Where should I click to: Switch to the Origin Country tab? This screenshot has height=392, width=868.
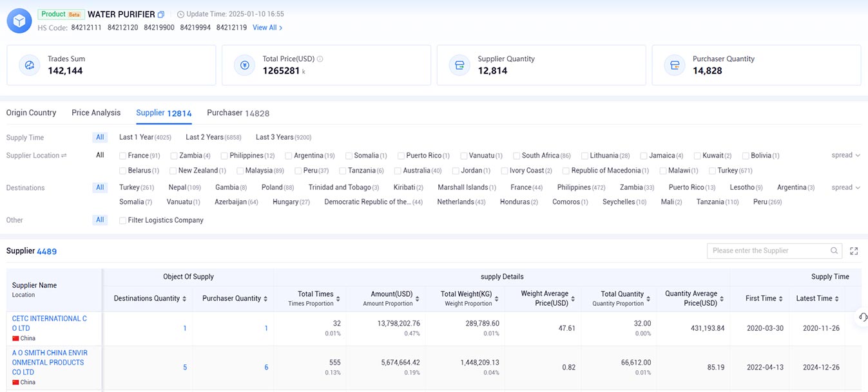(x=32, y=113)
